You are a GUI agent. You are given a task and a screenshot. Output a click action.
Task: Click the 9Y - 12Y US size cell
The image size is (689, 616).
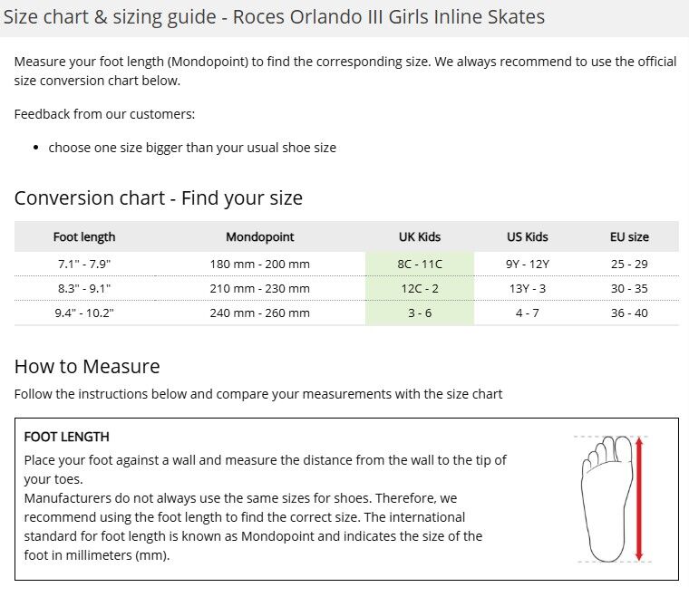[x=528, y=264]
